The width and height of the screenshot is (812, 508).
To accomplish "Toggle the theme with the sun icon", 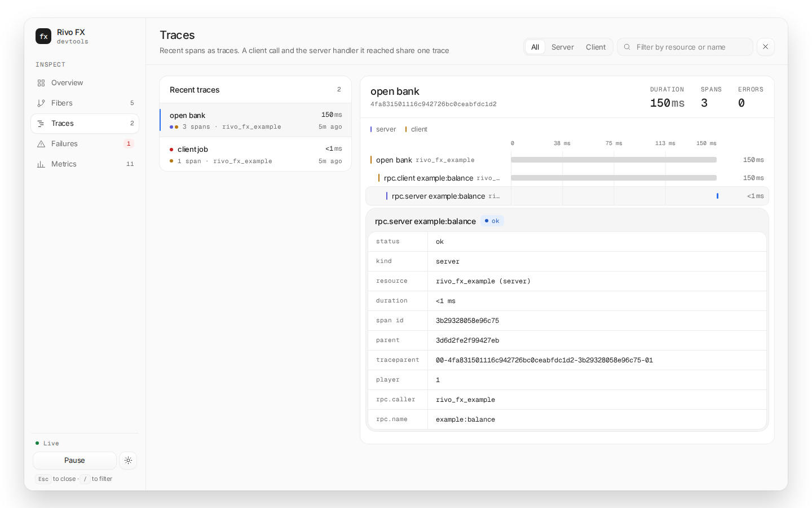I will coord(128,461).
